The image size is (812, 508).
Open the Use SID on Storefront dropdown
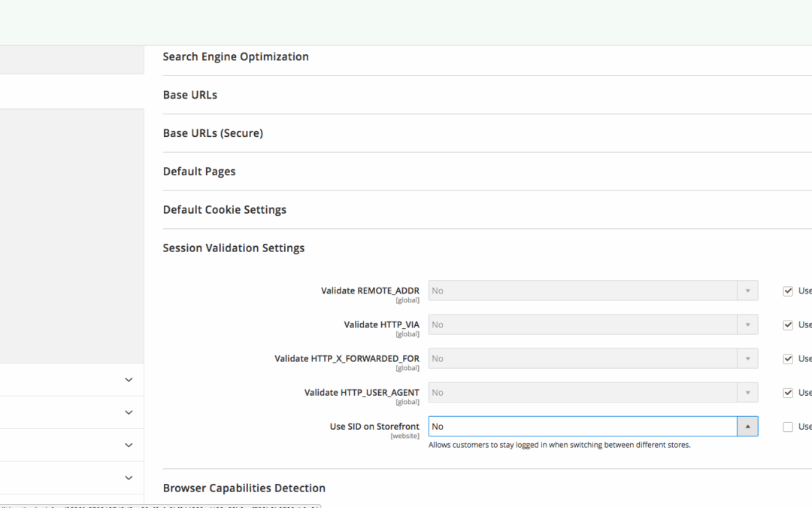click(x=592, y=427)
